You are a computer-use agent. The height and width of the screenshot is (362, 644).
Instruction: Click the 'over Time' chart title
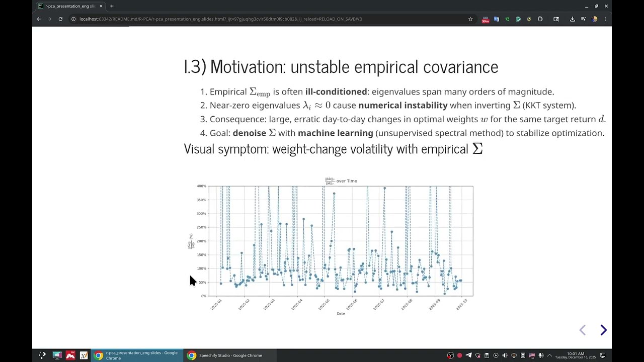tap(341, 181)
